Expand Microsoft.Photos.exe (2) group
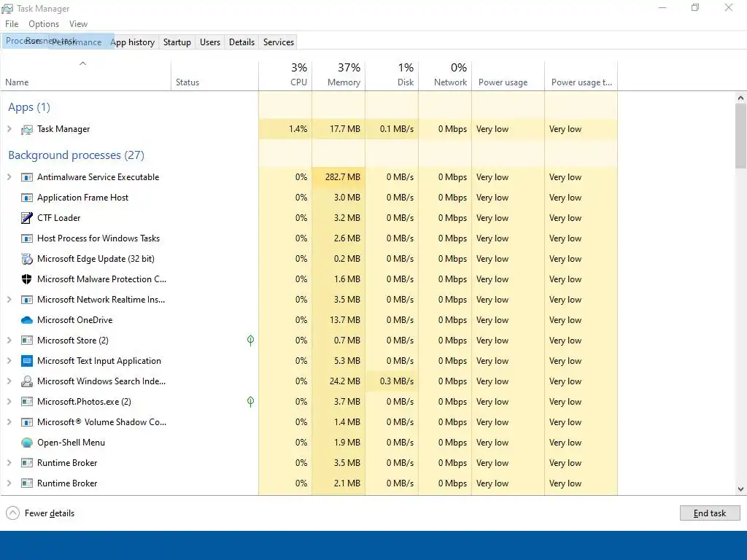 coord(9,402)
